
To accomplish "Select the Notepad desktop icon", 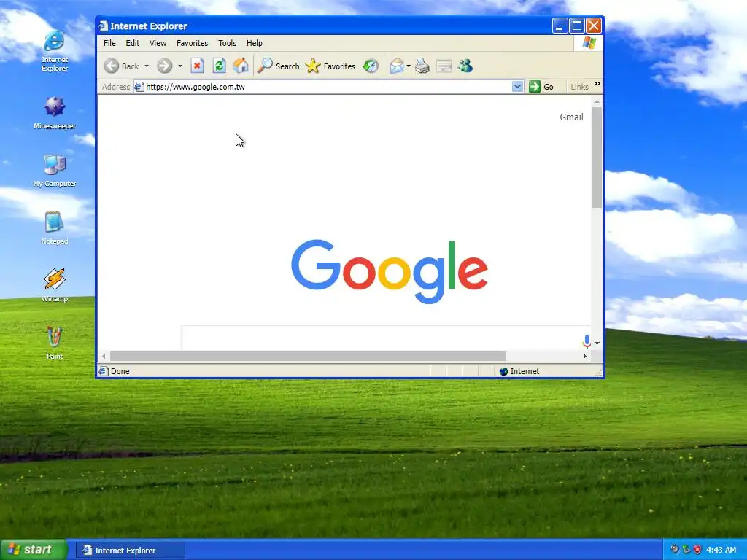I will click(x=54, y=228).
